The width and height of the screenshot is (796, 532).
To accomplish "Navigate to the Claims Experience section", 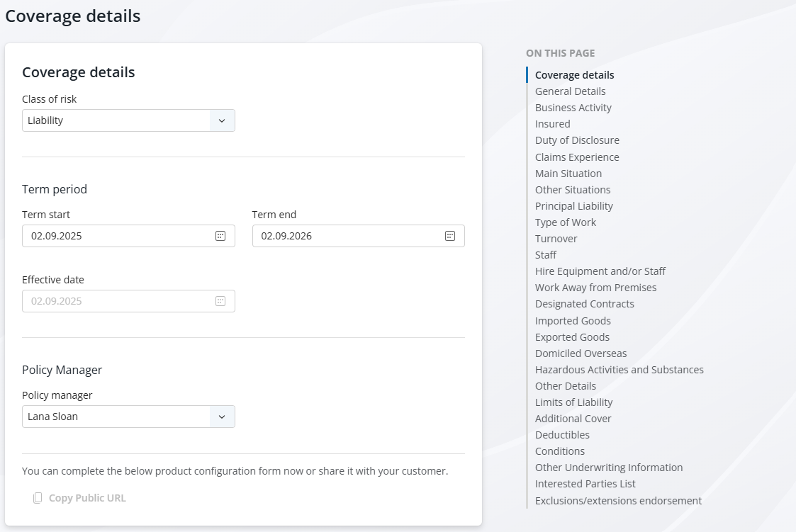I will click(x=577, y=157).
